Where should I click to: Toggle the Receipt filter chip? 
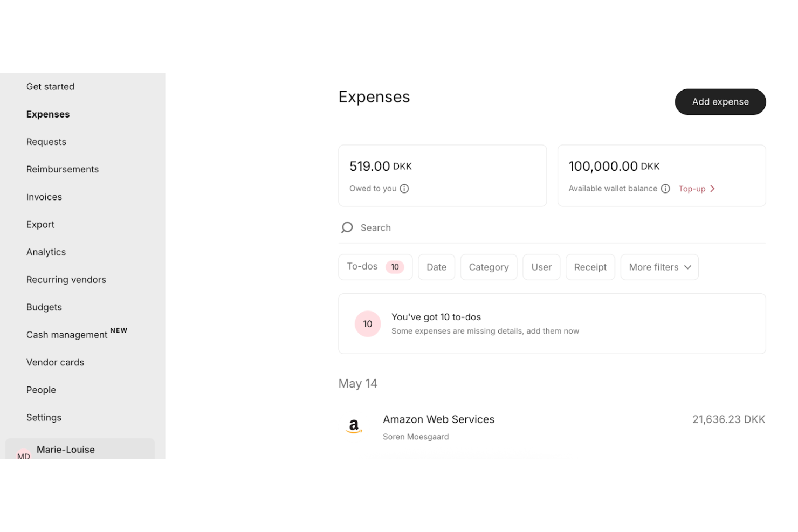590,266
